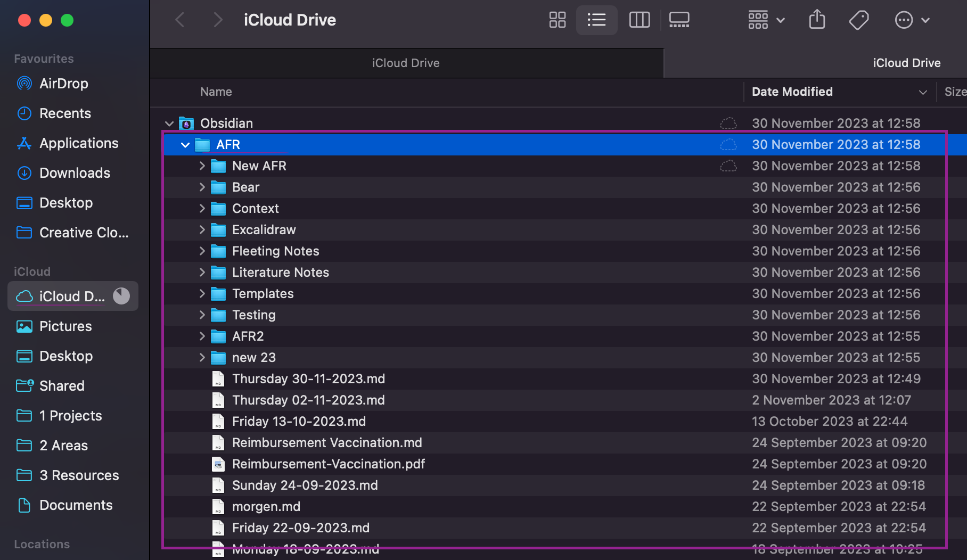Switch to column view
967x560 pixels.
[639, 20]
